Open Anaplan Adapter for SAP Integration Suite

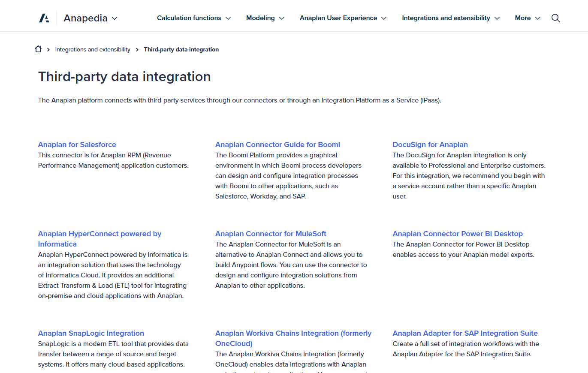[x=465, y=333]
